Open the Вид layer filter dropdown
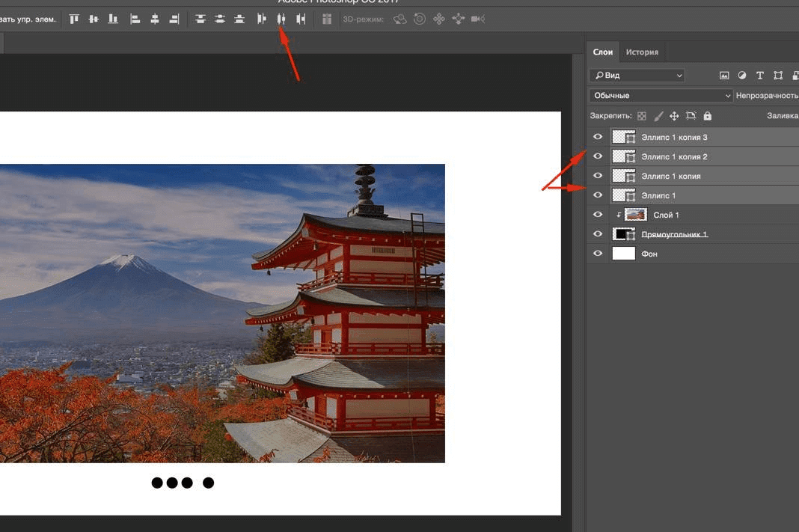This screenshot has height=532, width=799. 637,76
